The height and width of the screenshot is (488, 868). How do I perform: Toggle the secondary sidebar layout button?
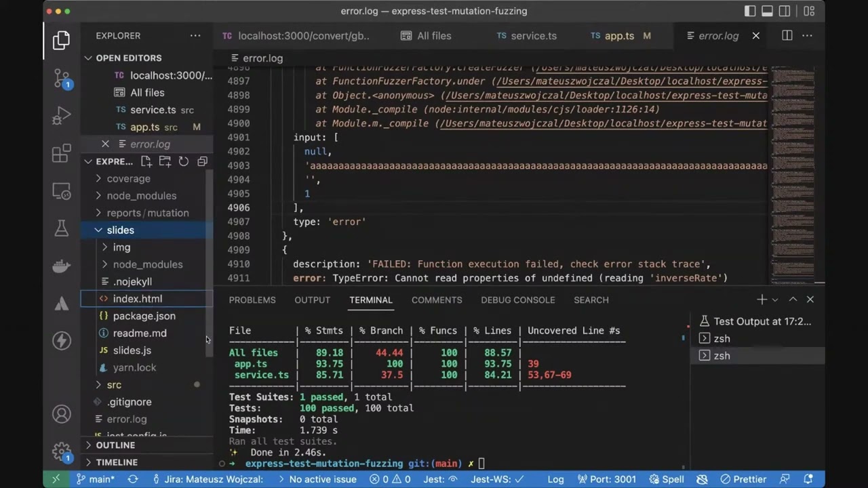point(785,11)
